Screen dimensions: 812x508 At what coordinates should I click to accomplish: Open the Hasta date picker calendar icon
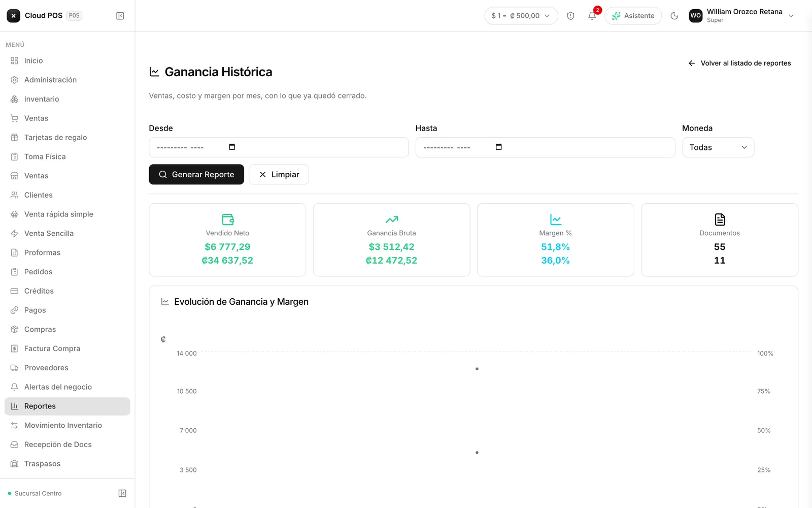coord(499,147)
